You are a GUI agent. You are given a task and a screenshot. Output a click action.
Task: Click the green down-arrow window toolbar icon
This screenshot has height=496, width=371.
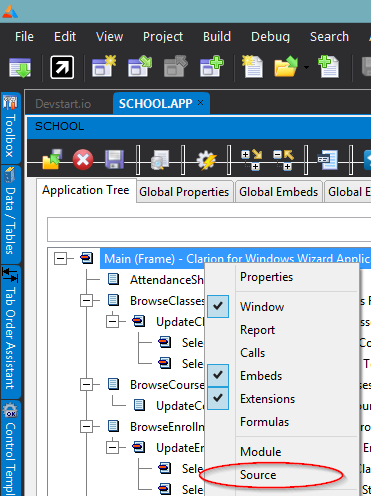[20, 67]
